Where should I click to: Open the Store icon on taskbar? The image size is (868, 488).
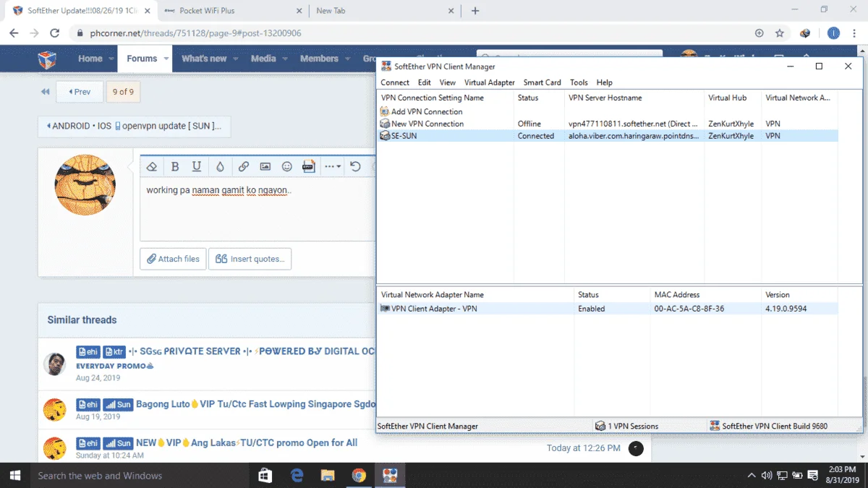[x=265, y=475]
